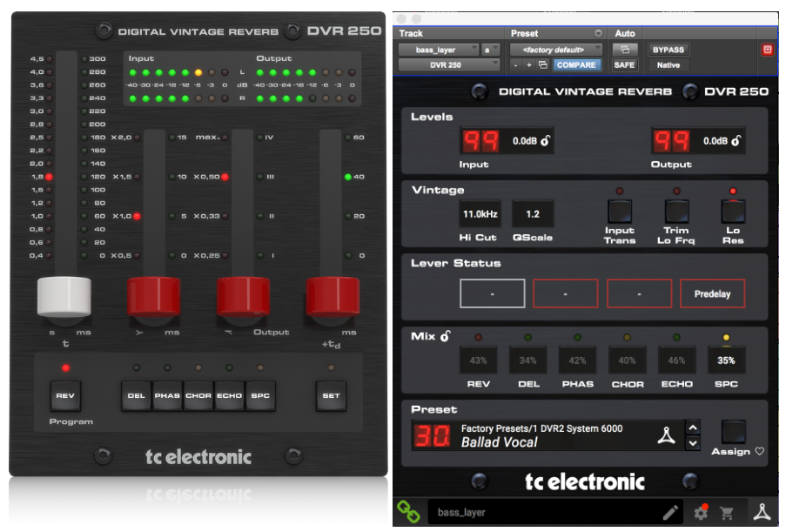The image size is (786, 532).
Task: Toggle the ECHO program button on hardware panel
Action: click(x=230, y=396)
